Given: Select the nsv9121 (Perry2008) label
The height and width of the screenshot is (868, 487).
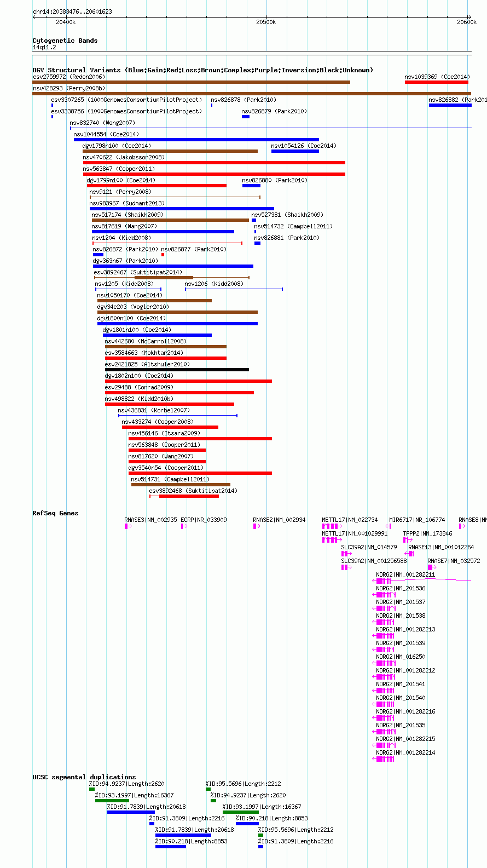Looking at the screenshot, I should click(120, 192).
